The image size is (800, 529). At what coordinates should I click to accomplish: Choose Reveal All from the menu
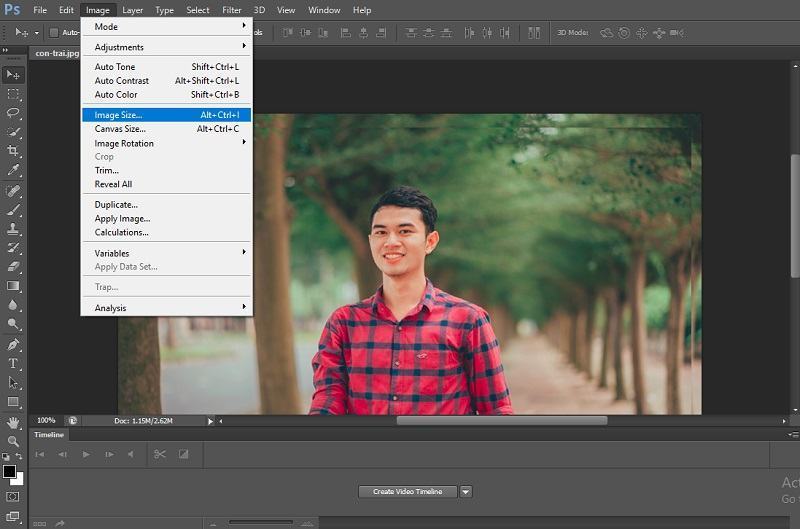point(167,184)
